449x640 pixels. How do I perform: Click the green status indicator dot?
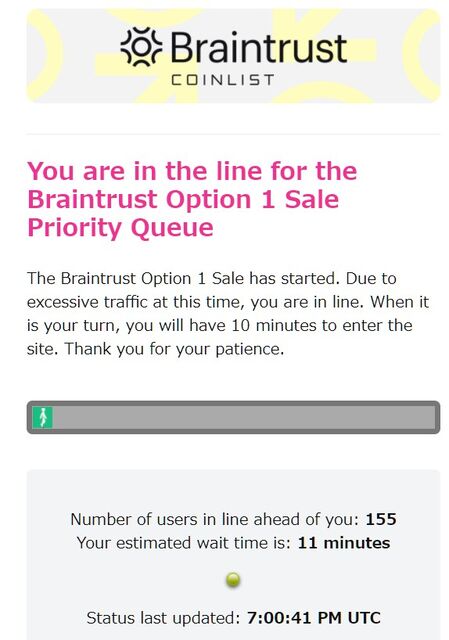233,580
